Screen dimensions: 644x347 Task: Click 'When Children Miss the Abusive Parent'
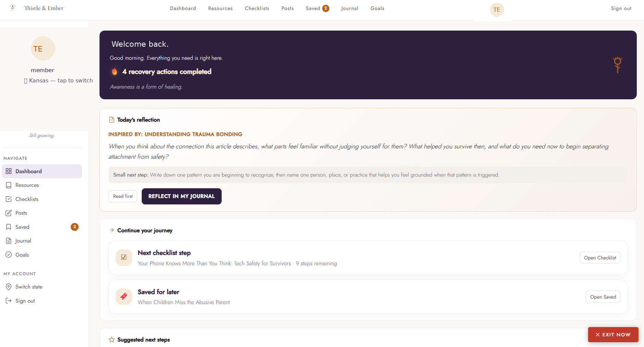coord(184,302)
